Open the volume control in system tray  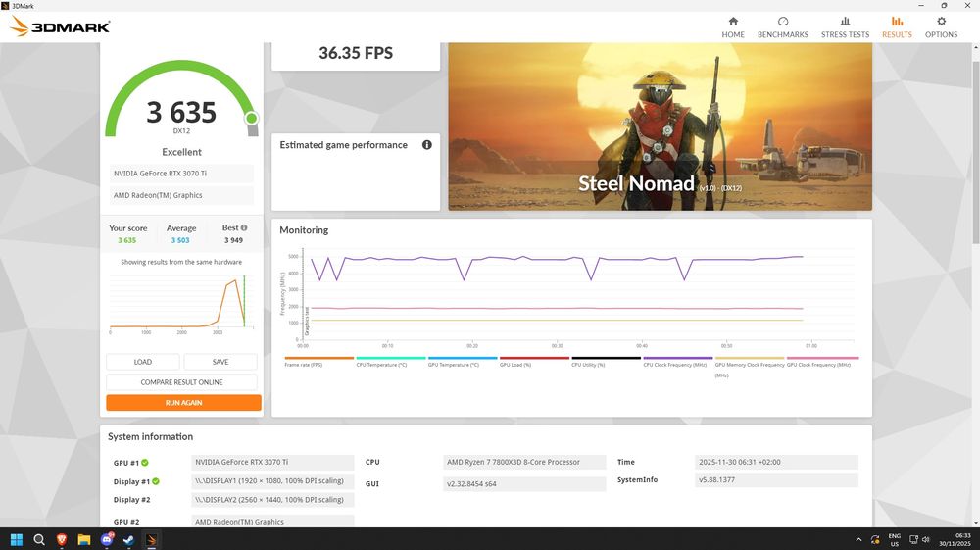tap(926, 539)
